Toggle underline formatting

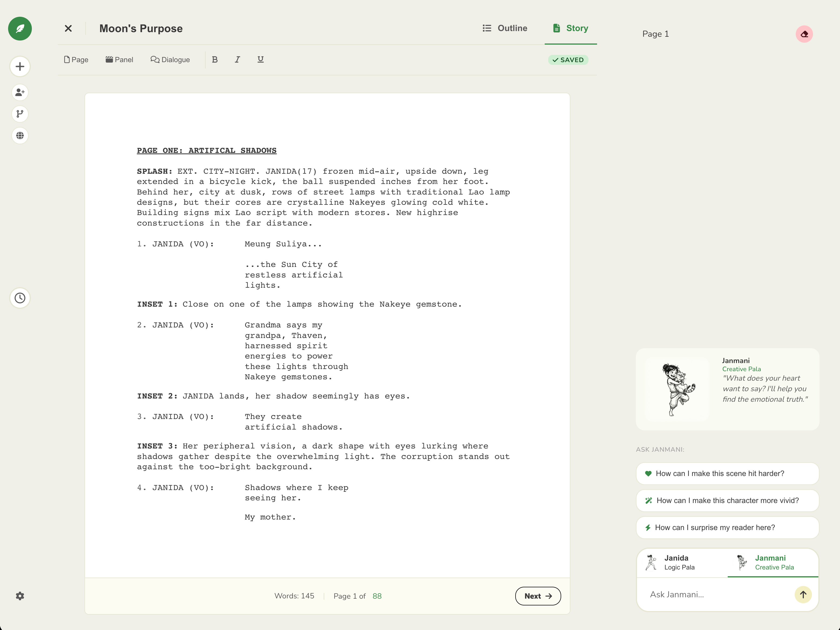[x=260, y=60]
